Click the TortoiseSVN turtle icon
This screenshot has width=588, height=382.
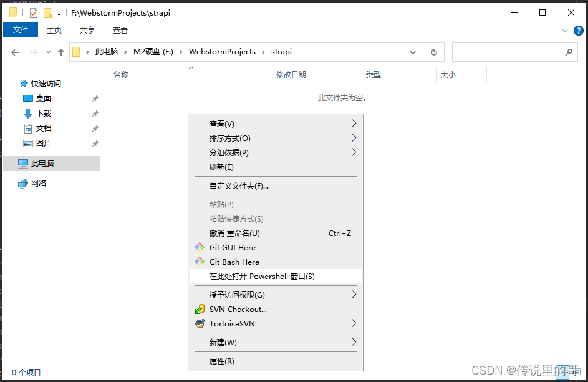coord(200,323)
